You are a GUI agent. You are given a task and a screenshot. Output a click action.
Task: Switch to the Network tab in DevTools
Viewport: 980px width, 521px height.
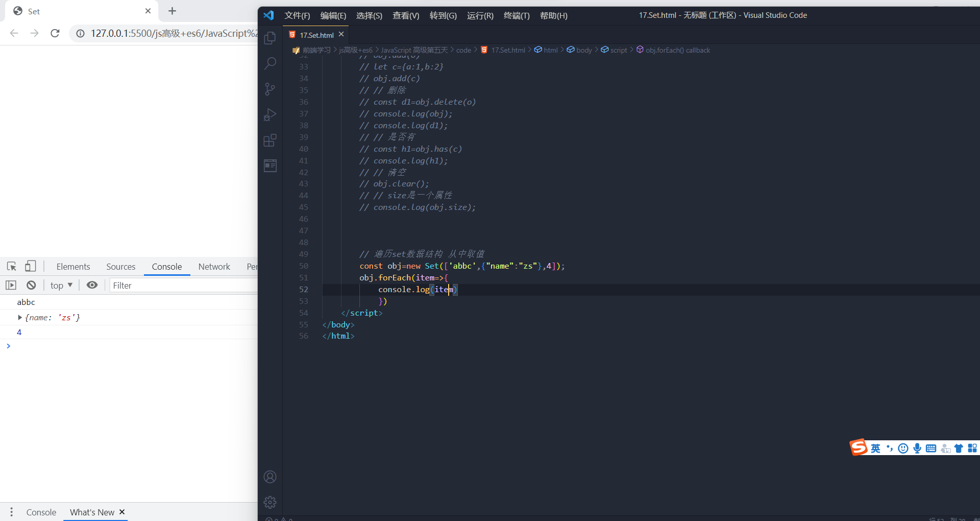214,267
